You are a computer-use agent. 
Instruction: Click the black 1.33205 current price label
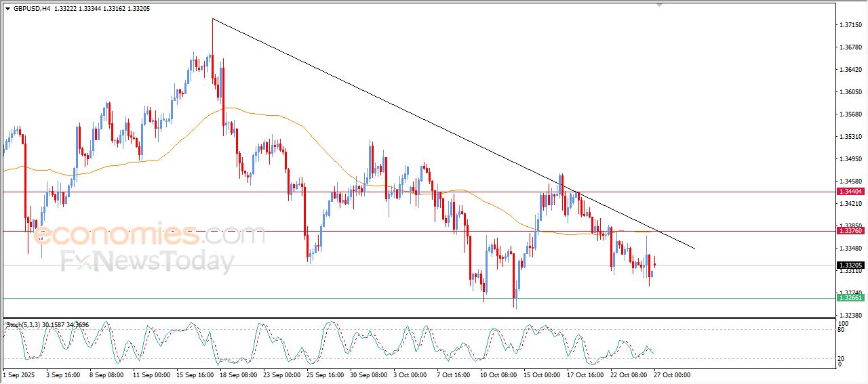(x=850, y=265)
